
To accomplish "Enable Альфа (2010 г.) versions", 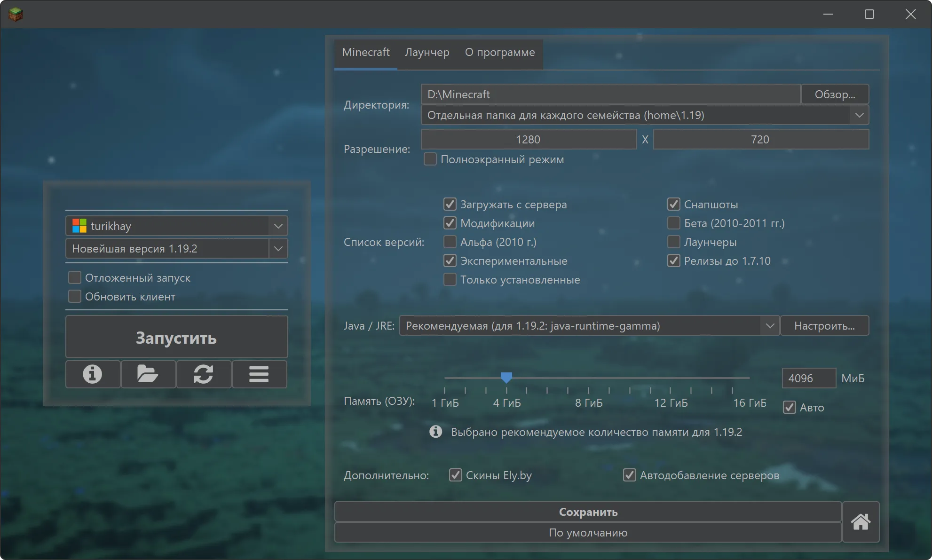I will pos(450,241).
